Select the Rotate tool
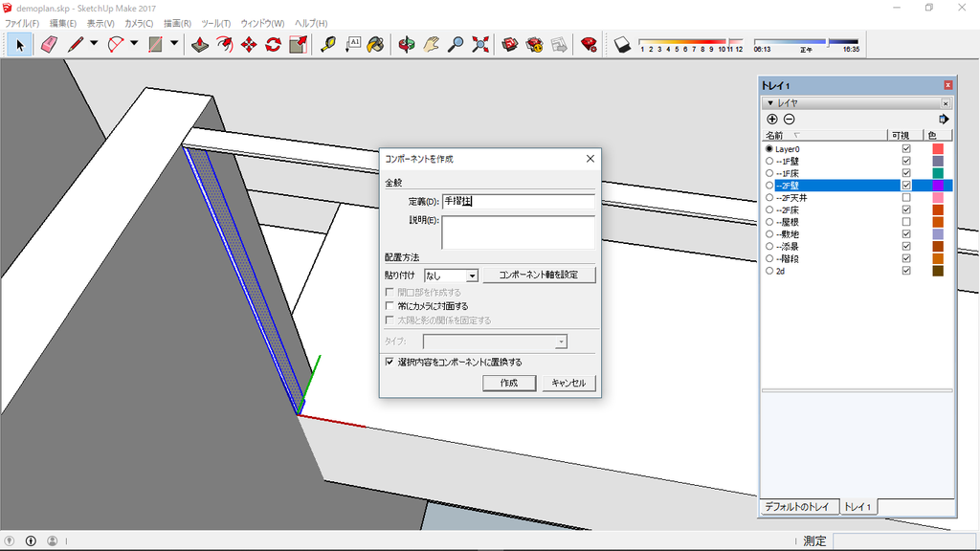 click(273, 44)
